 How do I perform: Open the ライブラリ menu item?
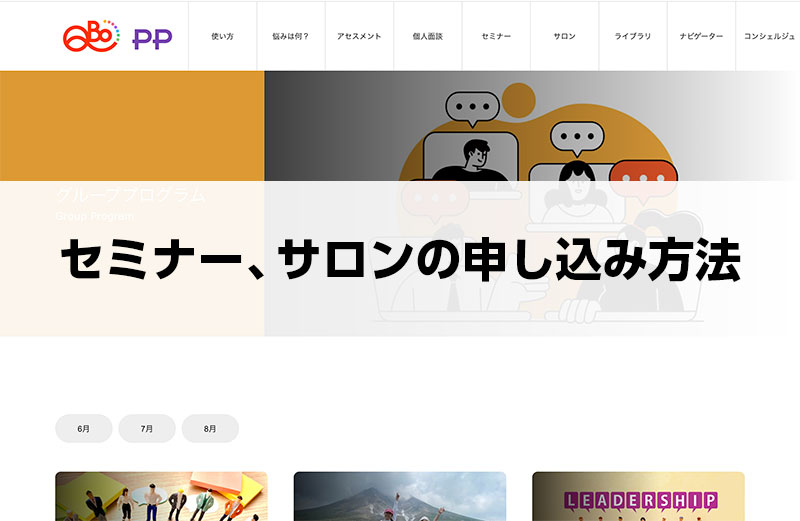(632, 36)
